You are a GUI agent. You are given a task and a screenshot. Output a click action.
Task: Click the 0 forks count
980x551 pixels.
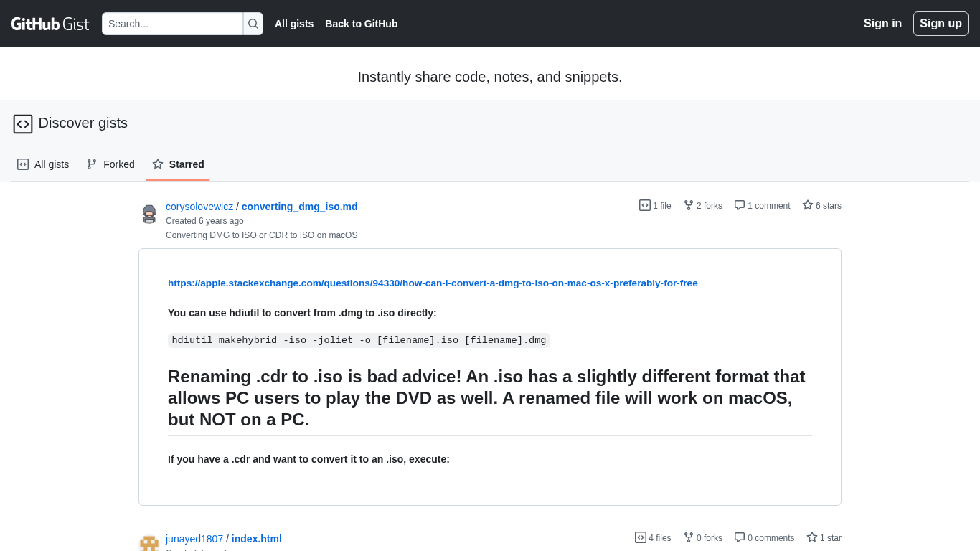coord(703,538)
